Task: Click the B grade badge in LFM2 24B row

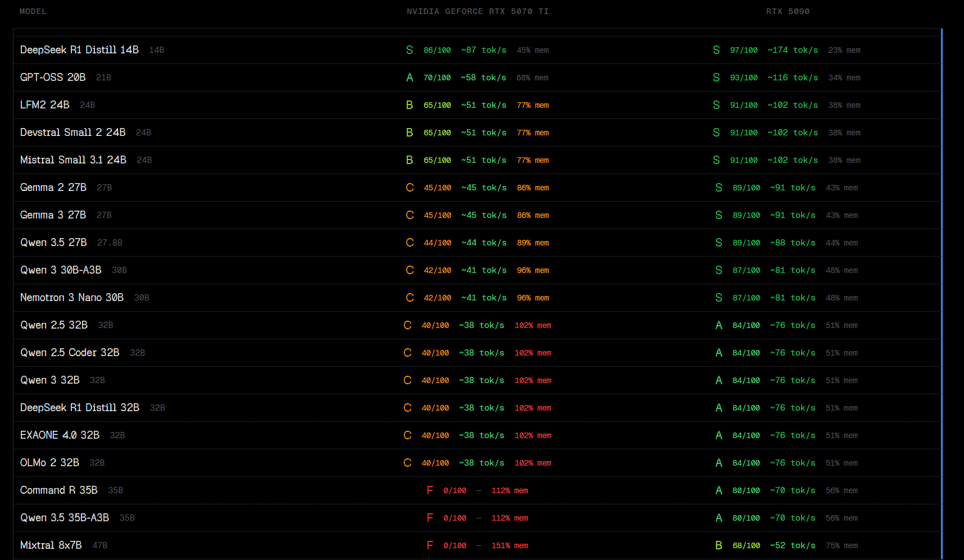Action: tap(410, 105)
